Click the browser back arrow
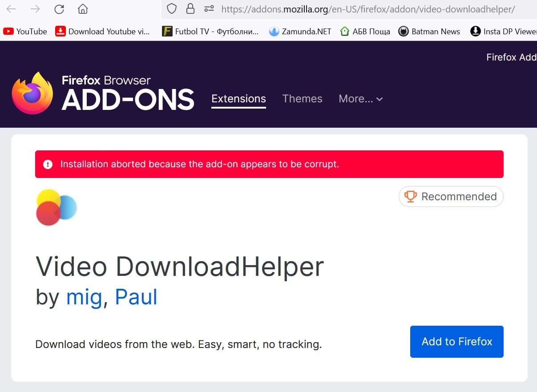The height and width of the screenshot is (392, 537). click(11, 9)
